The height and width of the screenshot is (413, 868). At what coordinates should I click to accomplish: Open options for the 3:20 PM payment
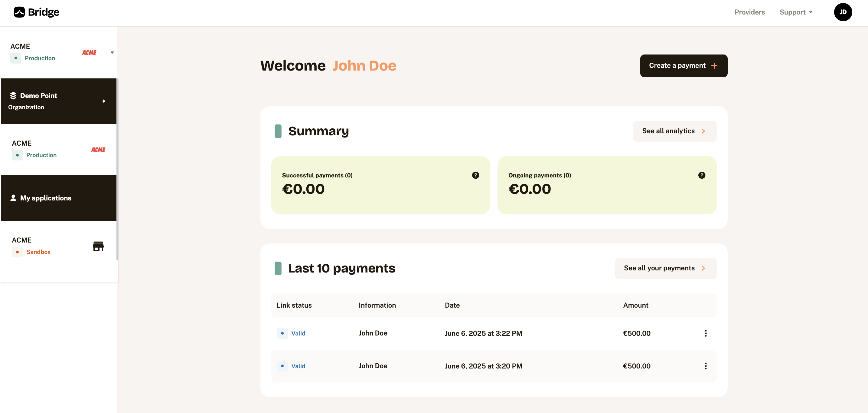click(706, 366)
